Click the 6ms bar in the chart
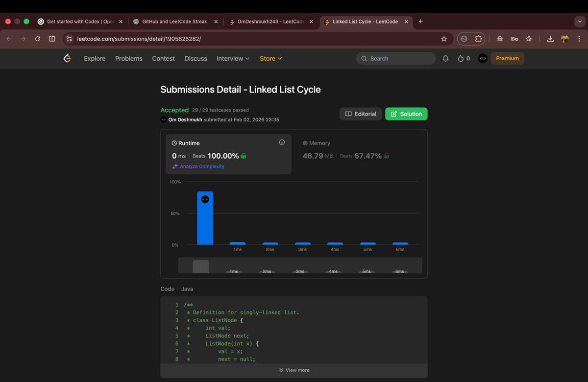 400,243
